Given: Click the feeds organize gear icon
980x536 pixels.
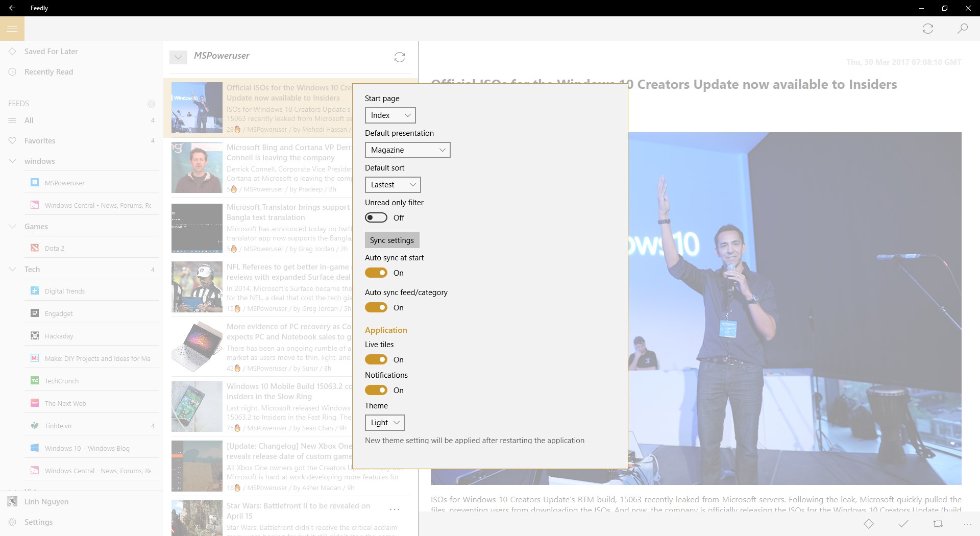Looking at the screenshot, I should (151, 104).
